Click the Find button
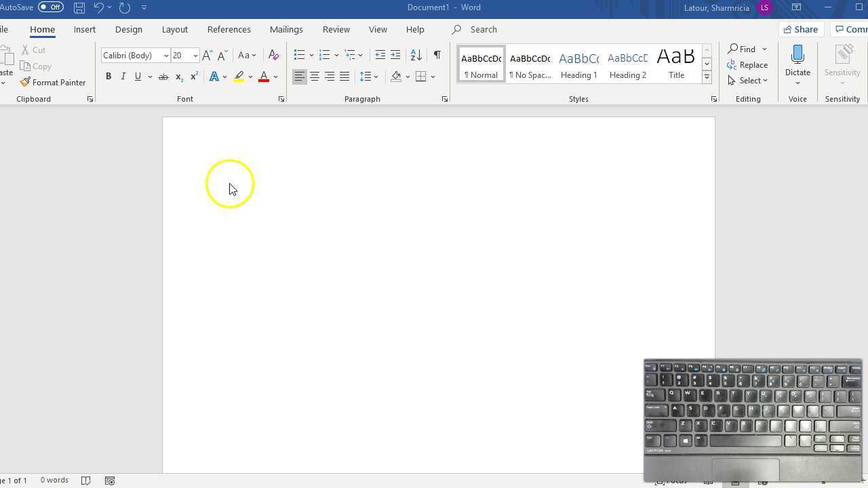Screen dimensions: 868x488 [x=741, y=49]
